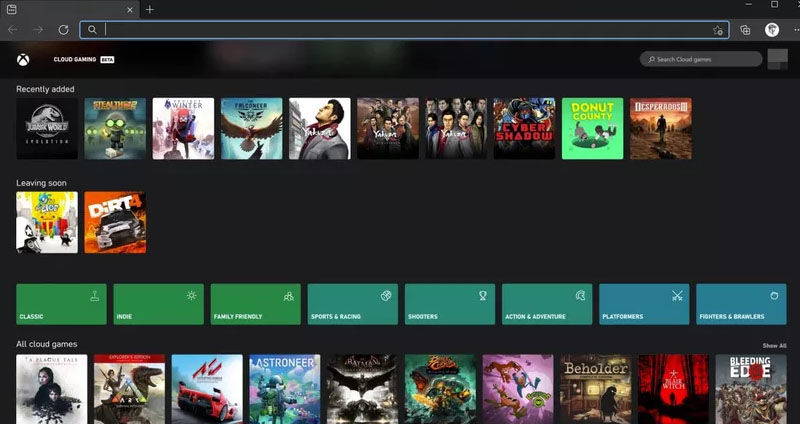The height and width of the screenshot is (424, 800).
Task: Open the Indie games category
Action: click(158, 304)
